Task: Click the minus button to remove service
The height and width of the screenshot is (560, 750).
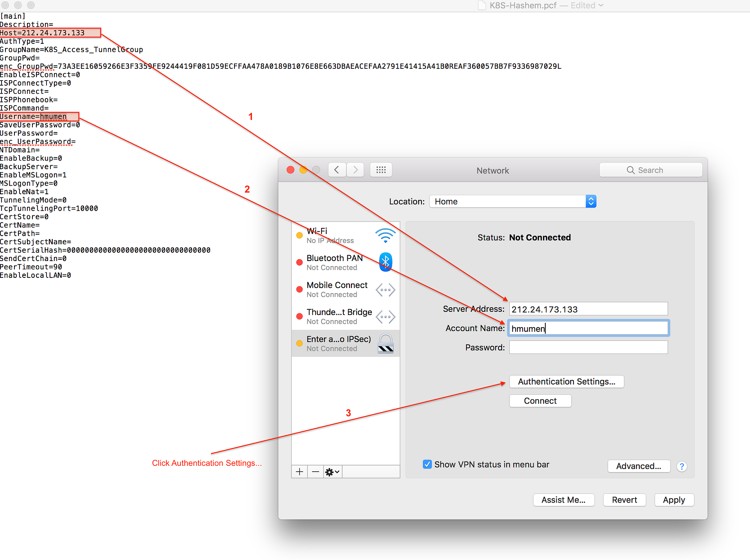Action: (x=315, y=472)
